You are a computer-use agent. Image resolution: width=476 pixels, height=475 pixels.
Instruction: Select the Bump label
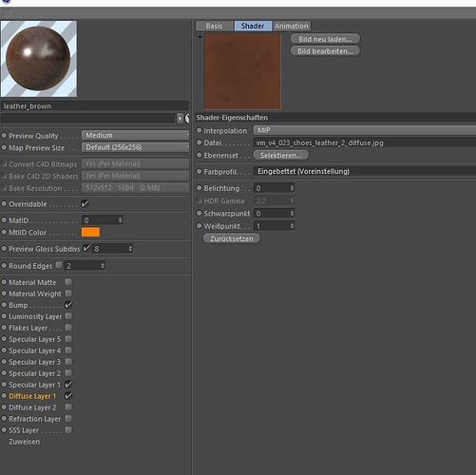18,305
